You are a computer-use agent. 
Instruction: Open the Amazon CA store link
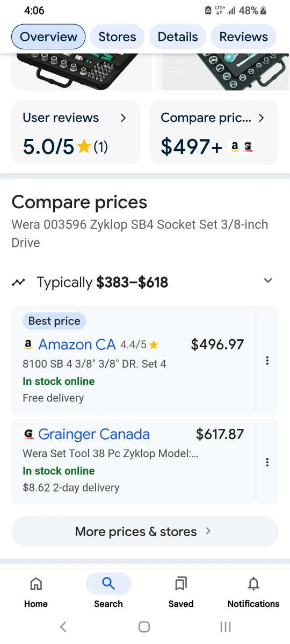coord(77,345)
